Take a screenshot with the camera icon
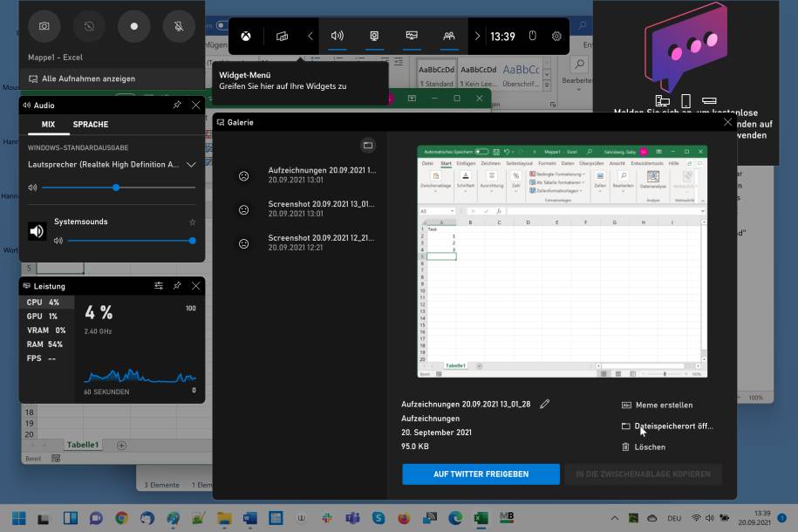This screenshot has height=532, width=798. tap(44, 26)
